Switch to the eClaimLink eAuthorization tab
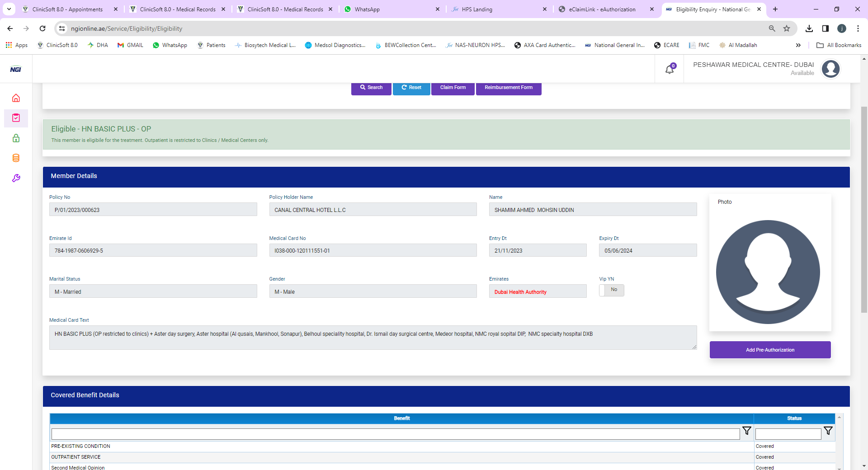 click(x=602, y=9)
